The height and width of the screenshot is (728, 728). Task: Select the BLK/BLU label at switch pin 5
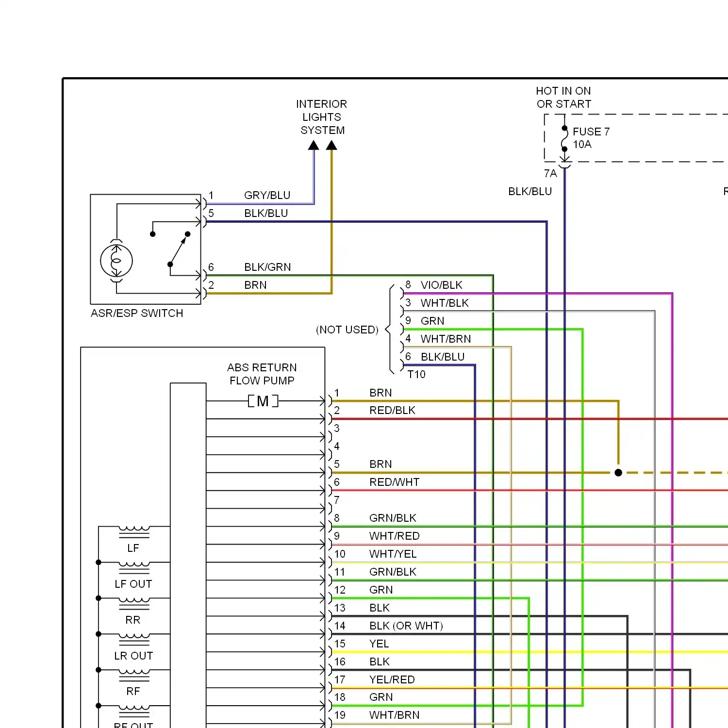[266, 213]
